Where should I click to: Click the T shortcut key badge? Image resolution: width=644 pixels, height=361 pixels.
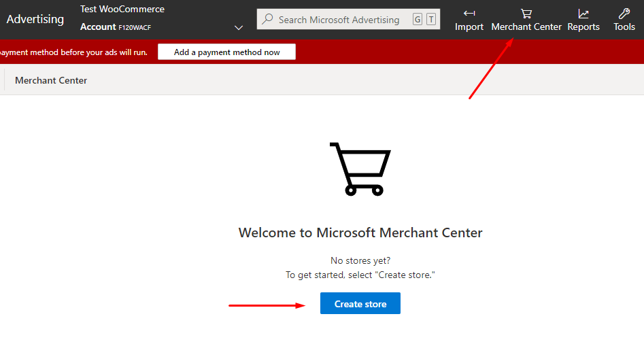click(431, 19)
